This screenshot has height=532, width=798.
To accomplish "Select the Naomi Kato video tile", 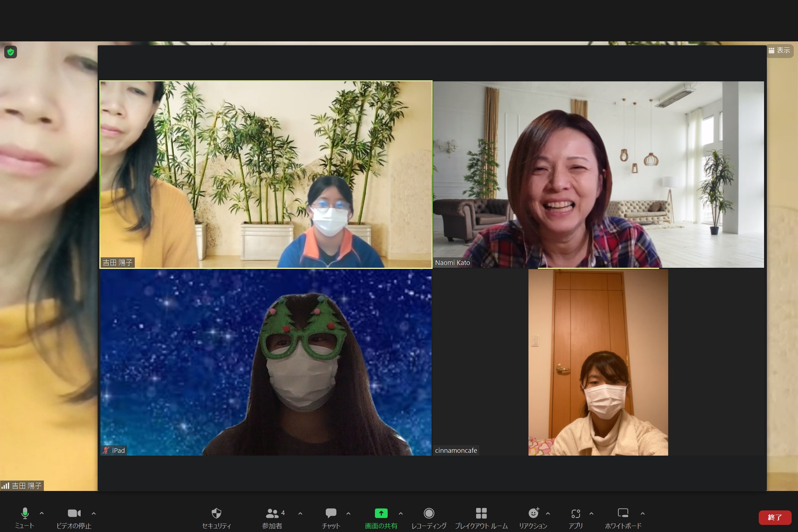I will [x=598, y=174].
